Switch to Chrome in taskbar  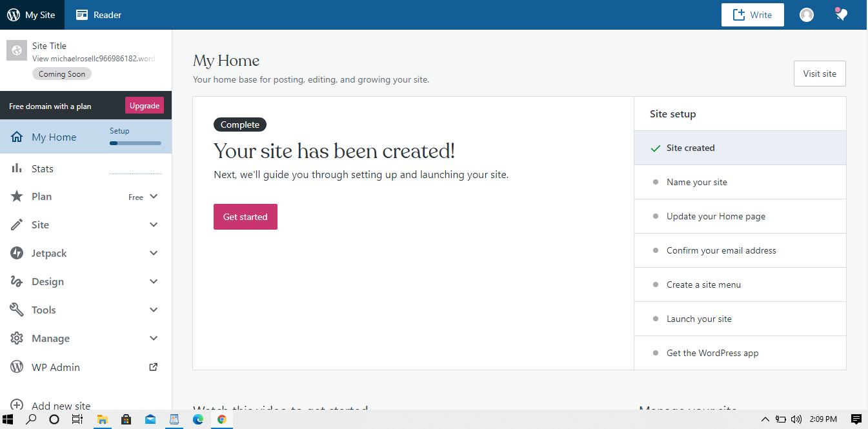222,419
